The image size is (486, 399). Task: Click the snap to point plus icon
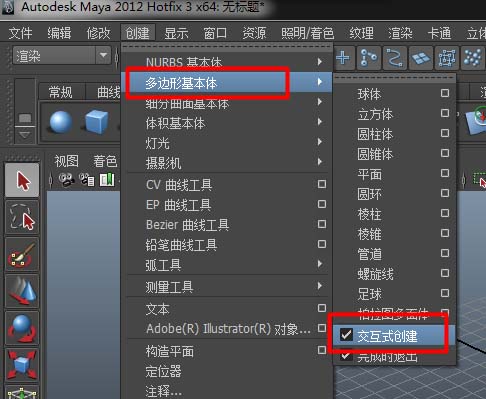point(343,58)
